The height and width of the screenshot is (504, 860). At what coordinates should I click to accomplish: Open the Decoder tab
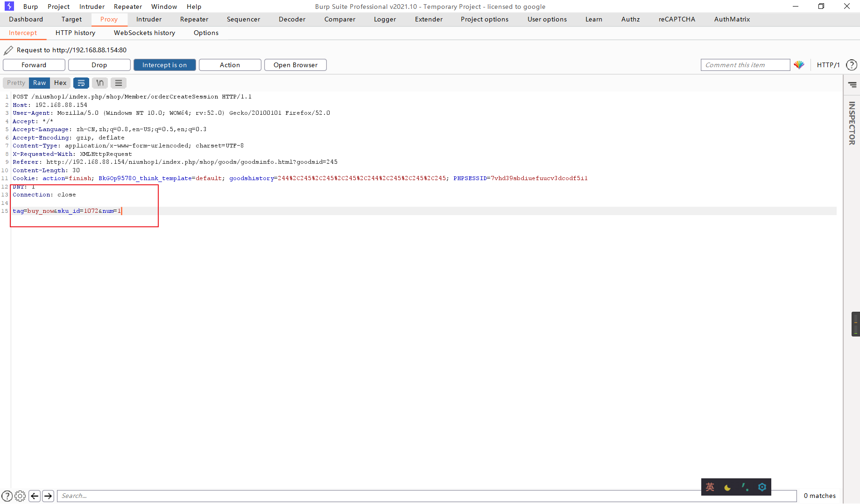click(292, 19)
